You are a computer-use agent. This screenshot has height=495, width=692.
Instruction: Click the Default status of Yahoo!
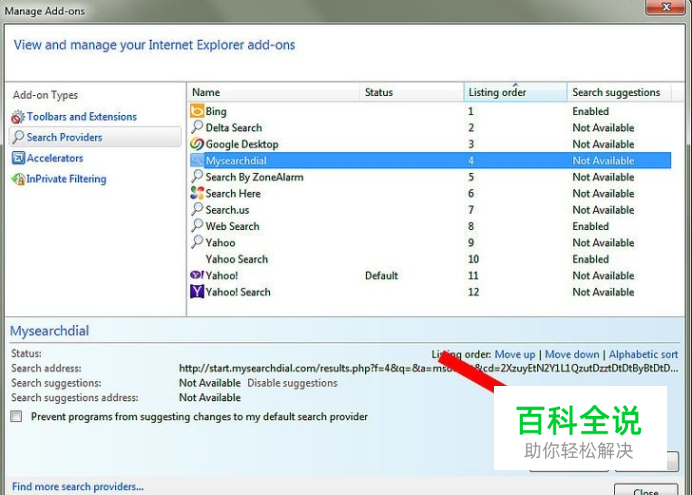coord(381,275)
